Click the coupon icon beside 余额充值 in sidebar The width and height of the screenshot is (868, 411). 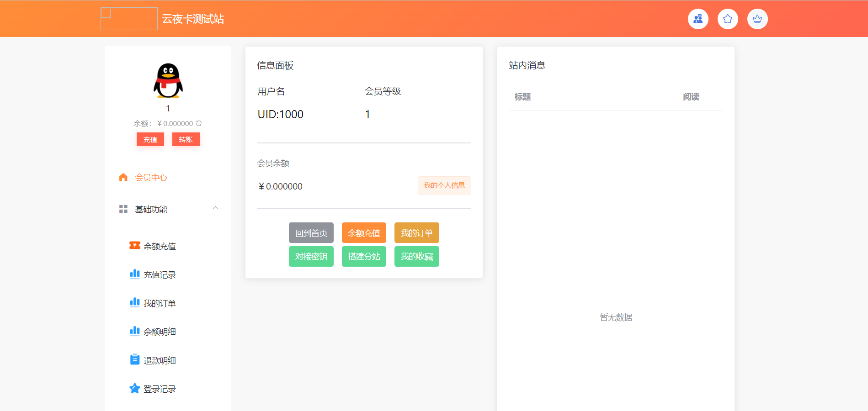click(x=135, y=246)
